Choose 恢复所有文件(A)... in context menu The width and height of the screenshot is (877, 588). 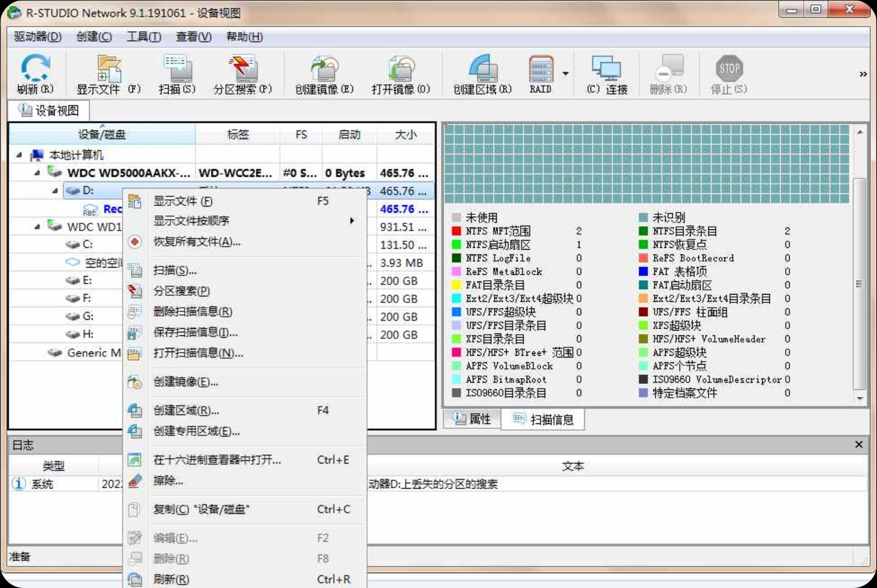[x=244, y=242]
